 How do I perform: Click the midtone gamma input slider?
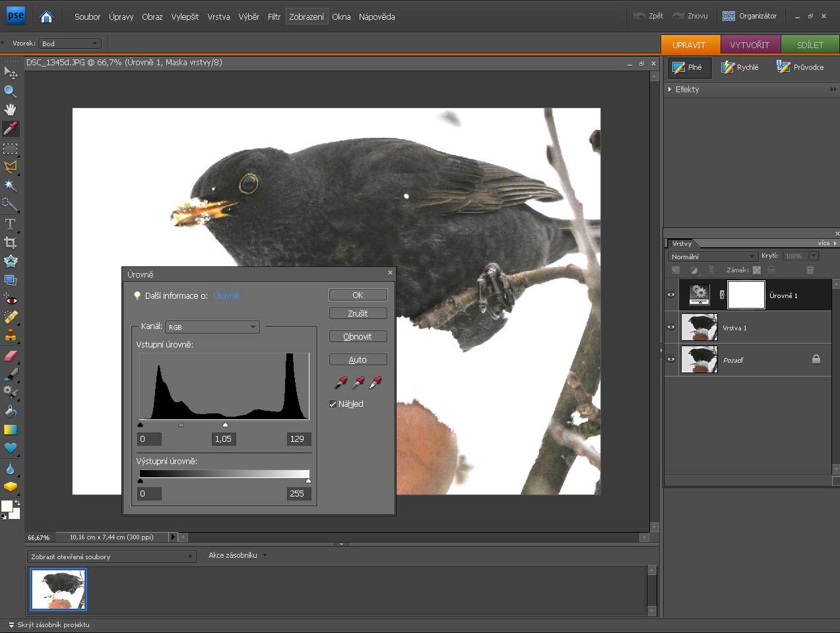click(x=181, y=425)
